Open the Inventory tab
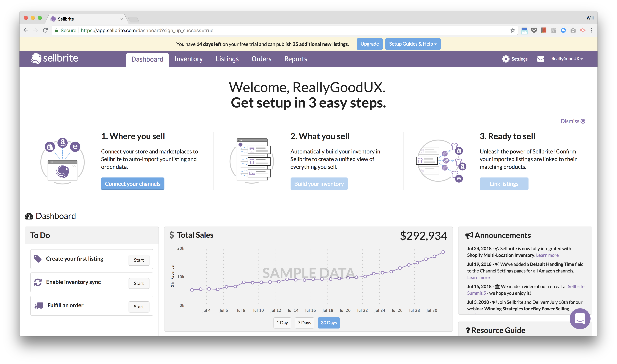This screenshot has width=617, height=364. coord(188,59)
